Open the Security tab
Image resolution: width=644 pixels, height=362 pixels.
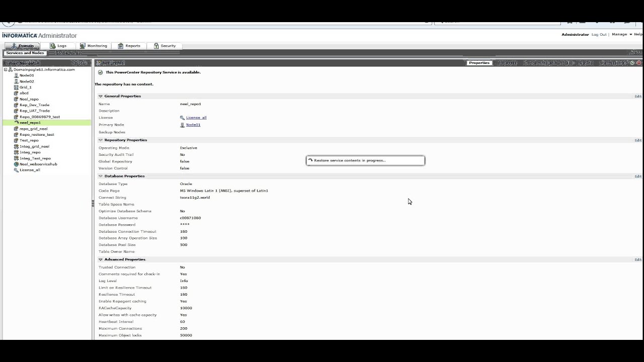point(165,46)
